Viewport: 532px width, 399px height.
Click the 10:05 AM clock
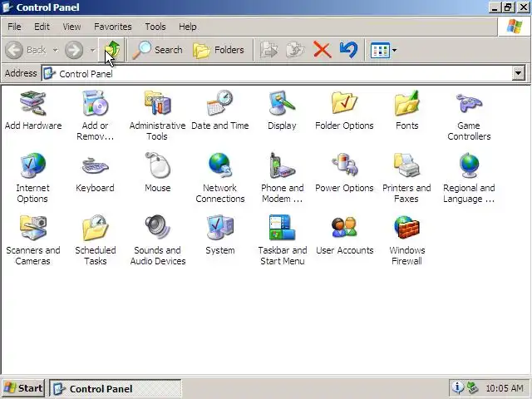coord(505,388)
